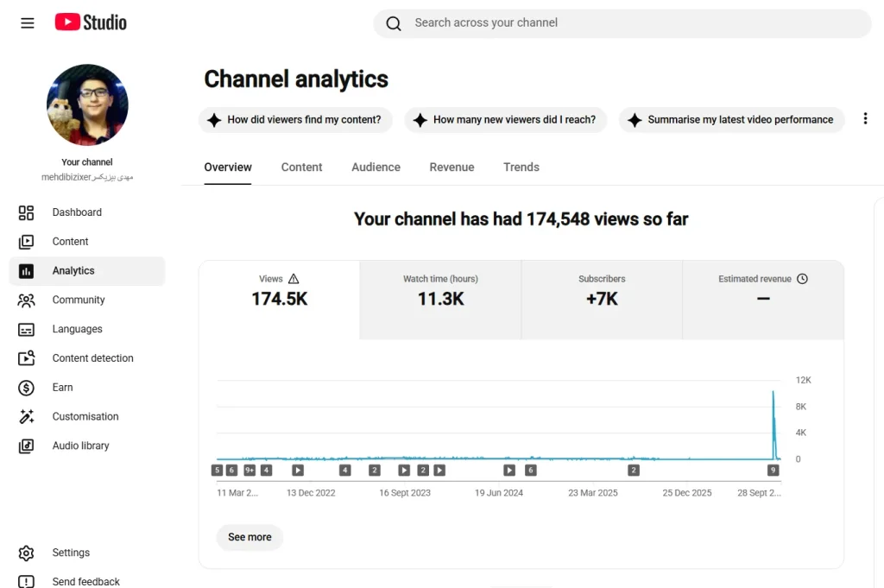Viewport: 884px width, 588px height.
Task: Click the '19 Jun 2024' date label
Action: pos(499,493)
